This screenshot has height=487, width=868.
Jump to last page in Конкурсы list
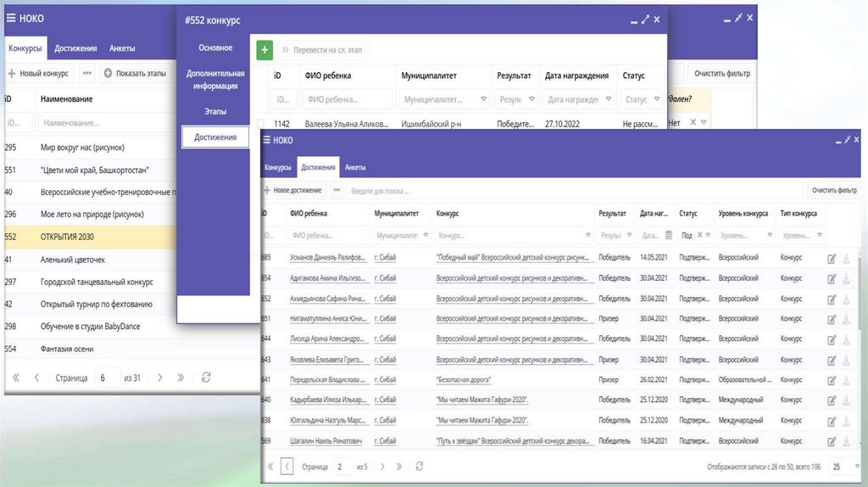(181, 378)
